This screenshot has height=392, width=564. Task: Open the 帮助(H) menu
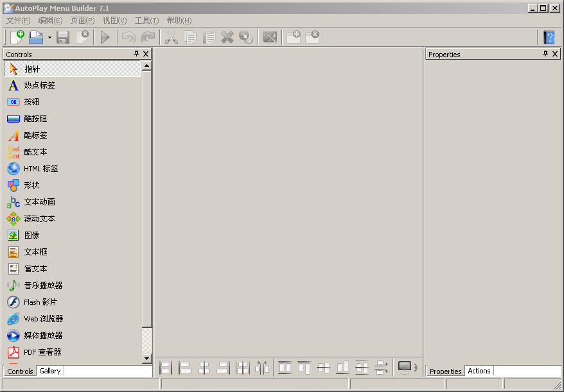pyautogui.click(x=179, y=21)
